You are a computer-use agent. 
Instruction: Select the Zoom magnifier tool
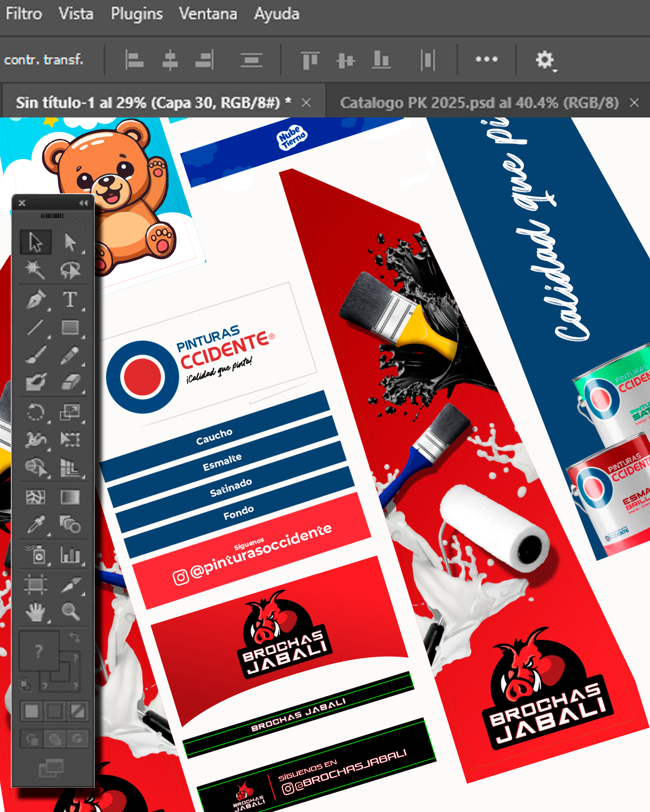(x=70, y=612)
